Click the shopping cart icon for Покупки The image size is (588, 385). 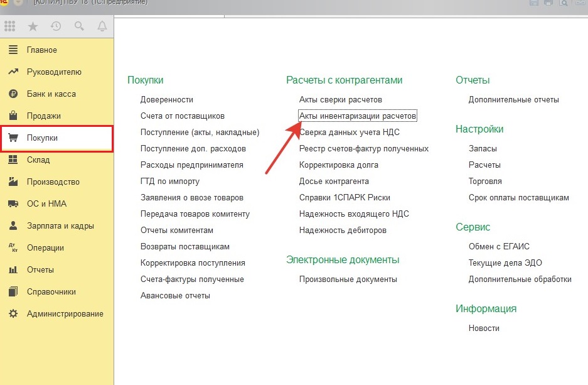click(x=13, y=138)
